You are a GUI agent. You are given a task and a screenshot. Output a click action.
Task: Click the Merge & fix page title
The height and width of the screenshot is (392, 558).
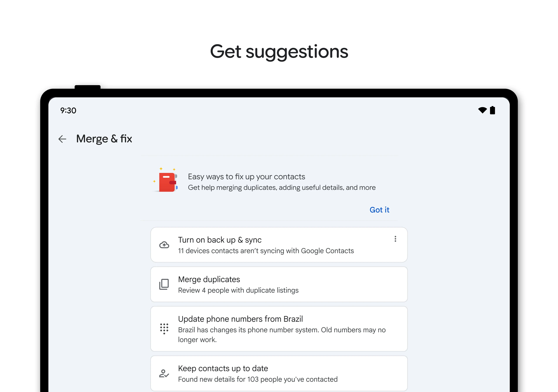click(x=104, y=139)
